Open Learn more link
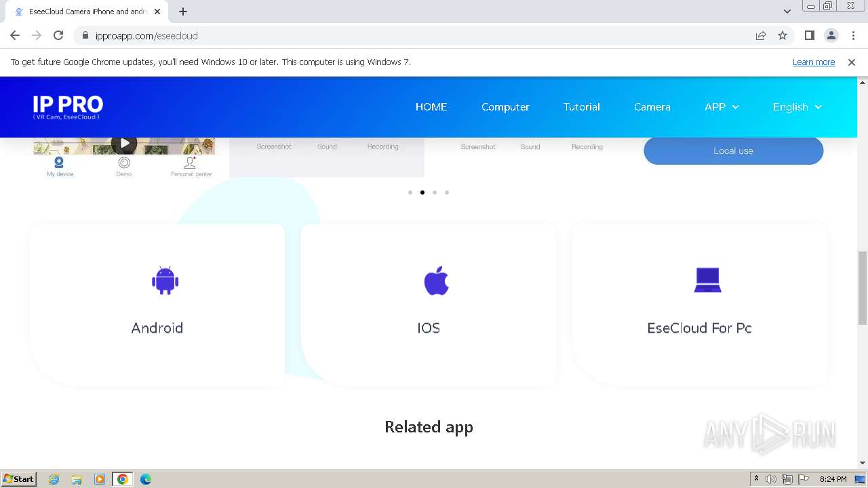The height and width of the screenshot is (488, 868). tap(814, 62)
